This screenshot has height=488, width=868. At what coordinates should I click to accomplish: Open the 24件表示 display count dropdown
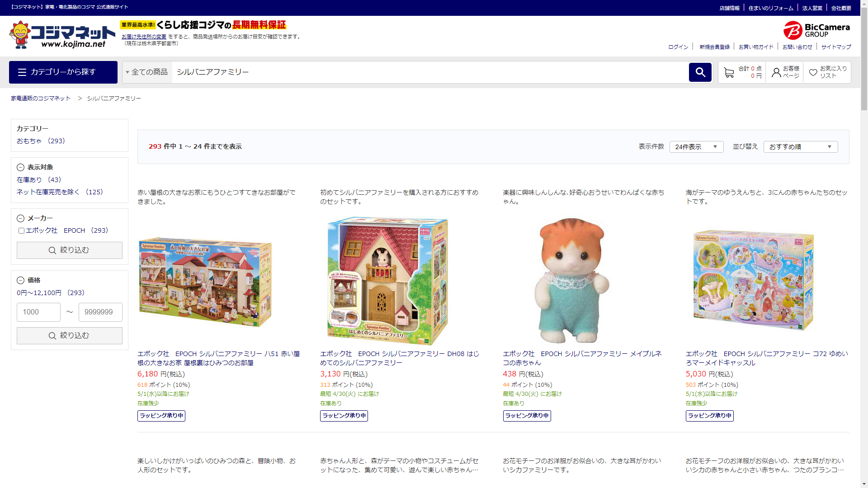pyautogui.click(x=696, y=147)
